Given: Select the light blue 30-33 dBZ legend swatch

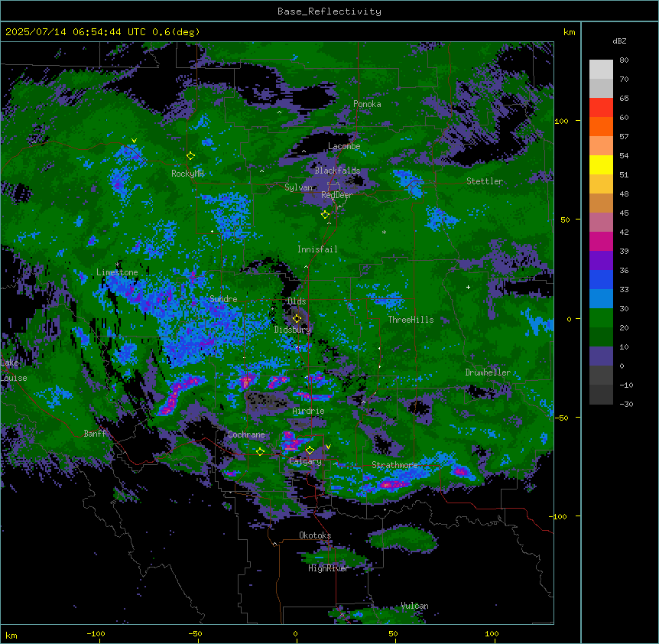Looking at the screenshot, I should pos(601,299).
